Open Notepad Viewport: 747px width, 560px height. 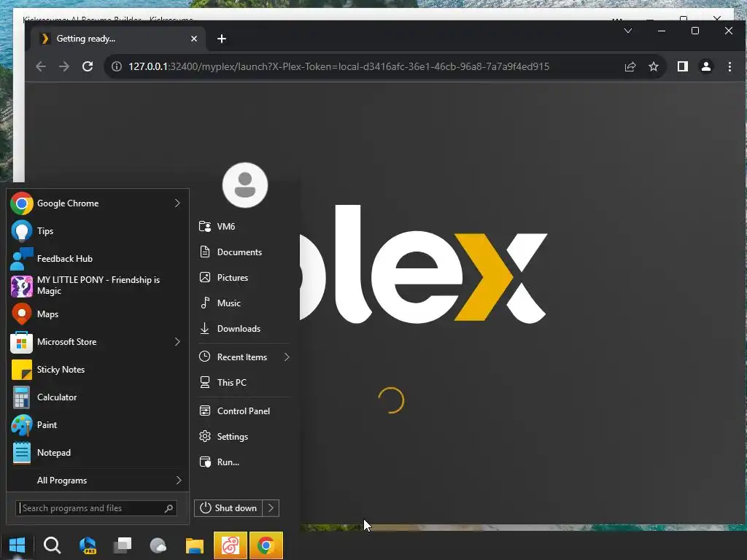[x=98, y=453]
